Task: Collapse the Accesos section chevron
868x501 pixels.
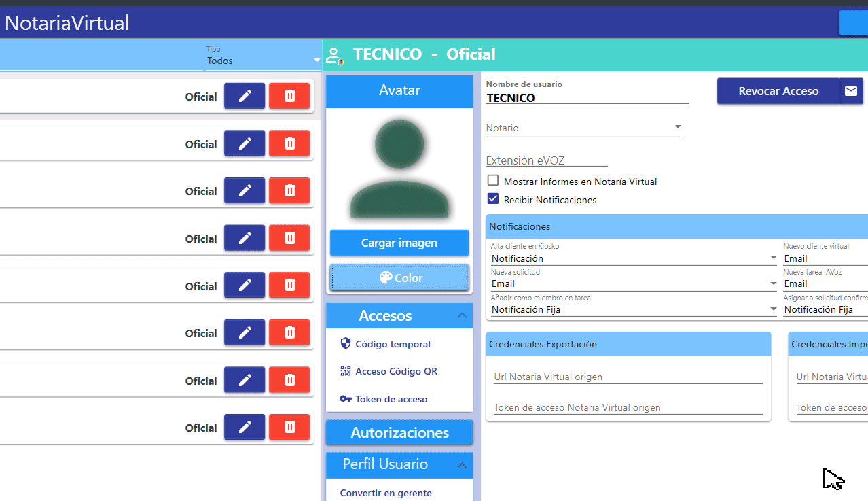Action: [462, 315]
